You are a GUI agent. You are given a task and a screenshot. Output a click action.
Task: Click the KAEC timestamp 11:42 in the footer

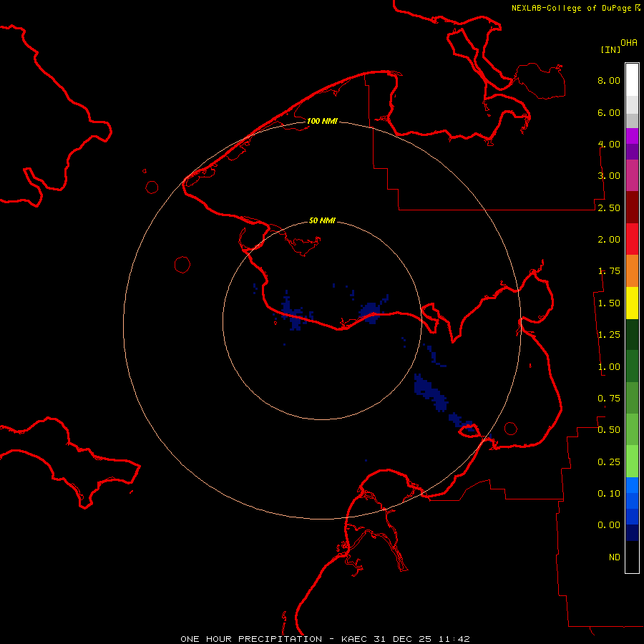pyautogui.click(x=455, y=638)
